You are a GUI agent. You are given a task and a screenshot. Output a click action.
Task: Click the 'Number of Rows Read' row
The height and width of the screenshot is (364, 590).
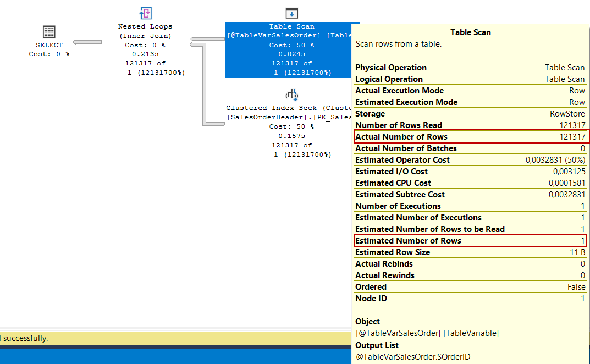[470, 125]
